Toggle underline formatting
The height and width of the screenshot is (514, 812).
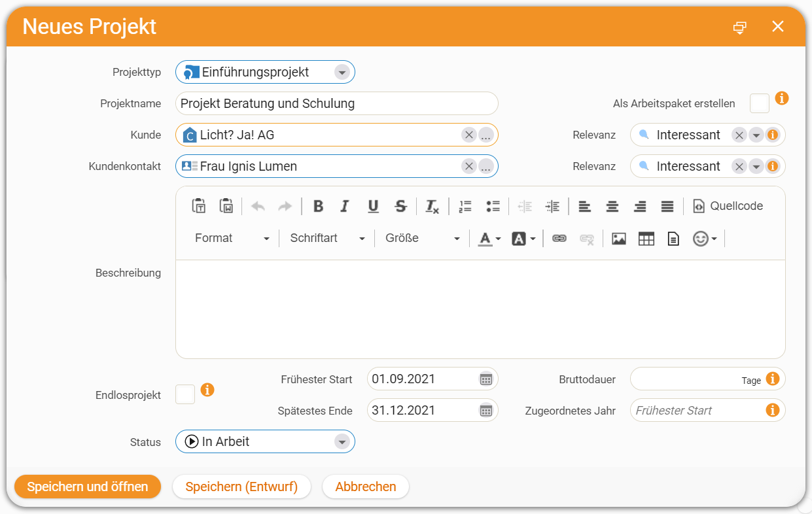pyautogui.click(x=373, y=206)
